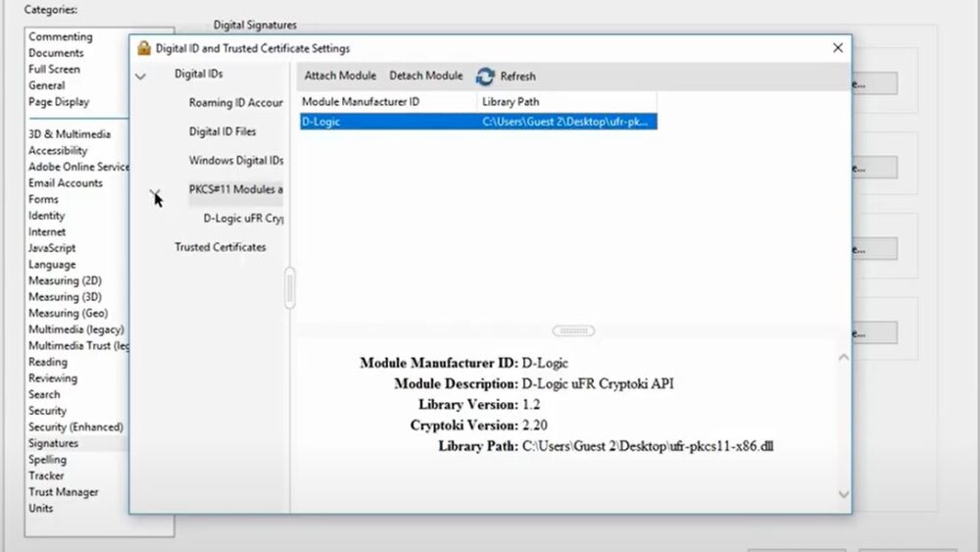The height and width of the screenshot is (552, 980).
Task: Click Attach Module button
Action: point(340,75)
